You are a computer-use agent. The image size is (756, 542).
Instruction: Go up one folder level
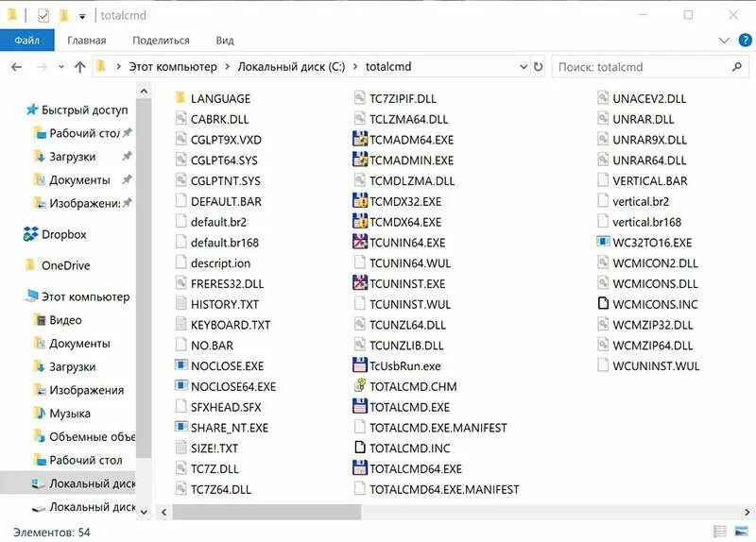[80, 67]
